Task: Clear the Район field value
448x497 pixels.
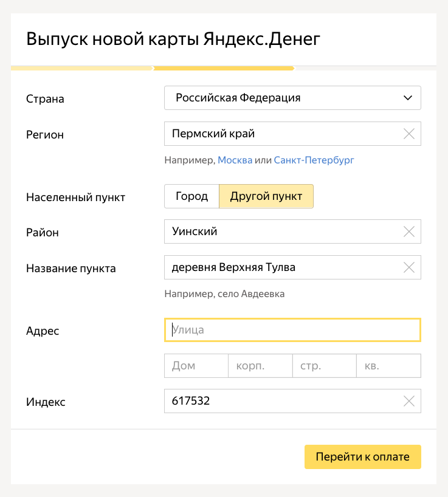Action: pyautogui.click(x=408, y=231)
